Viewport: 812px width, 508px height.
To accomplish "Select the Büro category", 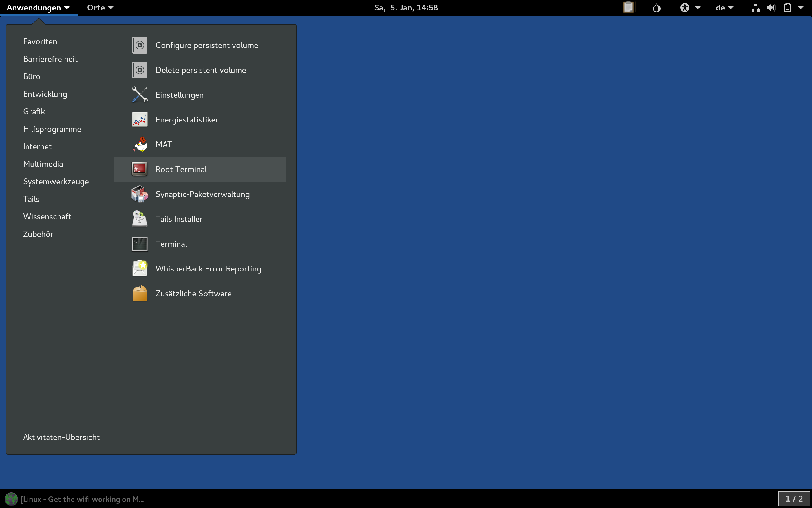I will [32, 76].
